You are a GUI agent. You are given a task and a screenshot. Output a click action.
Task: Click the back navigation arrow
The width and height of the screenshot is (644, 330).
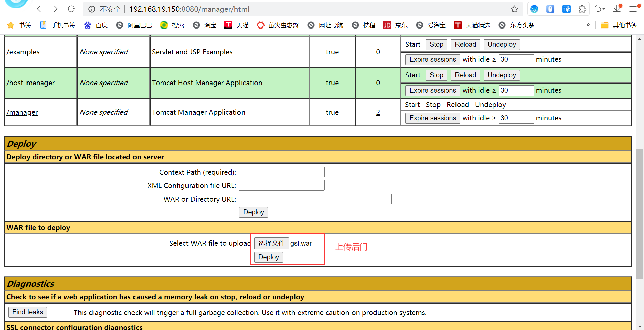click(39, 9)
